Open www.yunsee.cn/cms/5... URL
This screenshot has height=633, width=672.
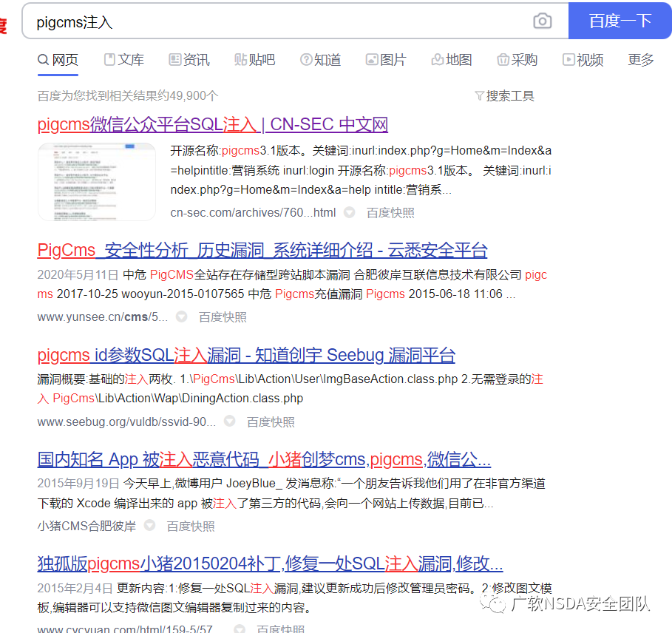[103, 317]
